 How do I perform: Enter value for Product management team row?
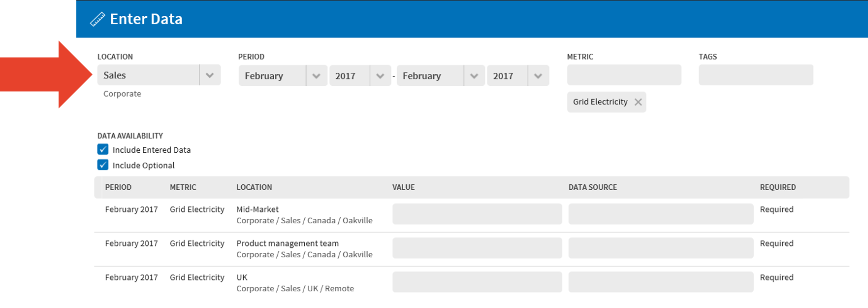click(477, 248)
